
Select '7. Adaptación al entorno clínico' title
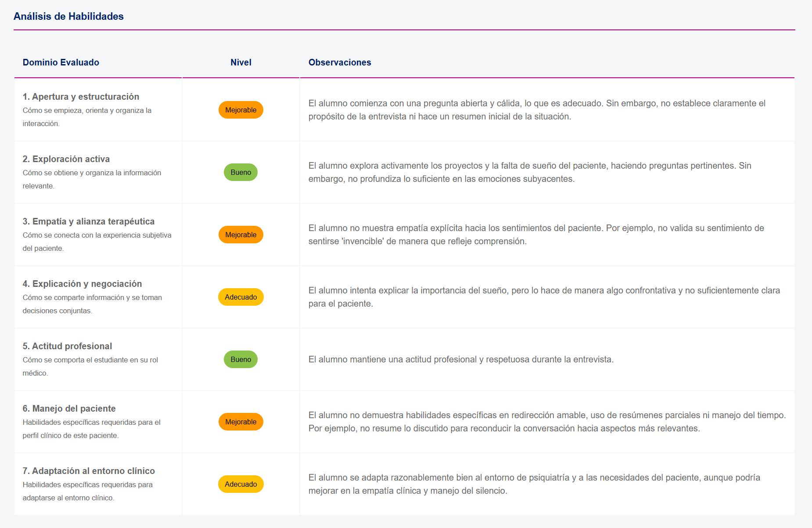click(x=89, y=471)
